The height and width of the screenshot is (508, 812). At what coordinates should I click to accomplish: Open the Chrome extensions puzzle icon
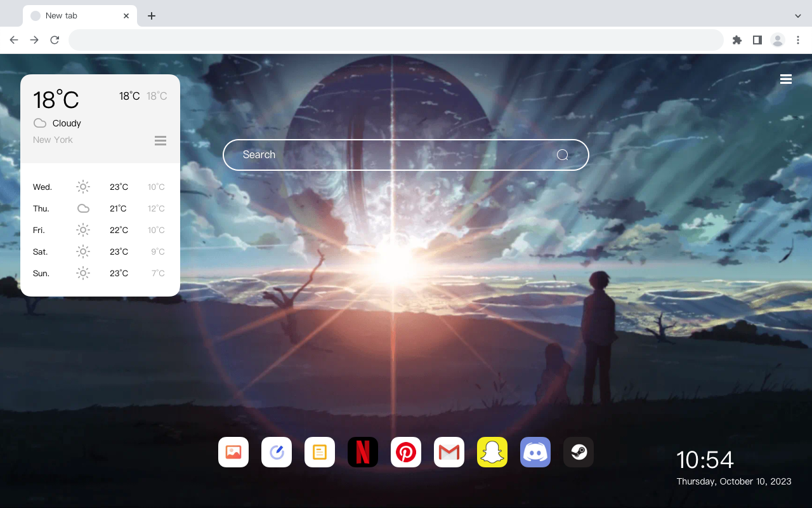(x=737, y=40)
